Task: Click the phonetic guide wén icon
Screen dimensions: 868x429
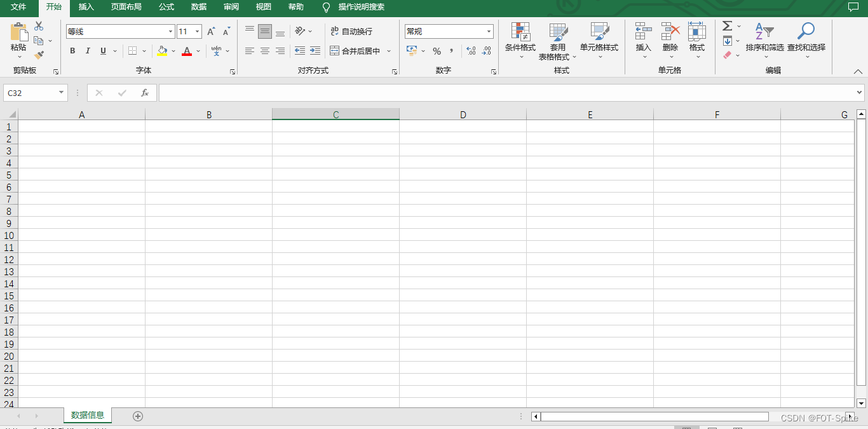Action: [x=216, y=51]
